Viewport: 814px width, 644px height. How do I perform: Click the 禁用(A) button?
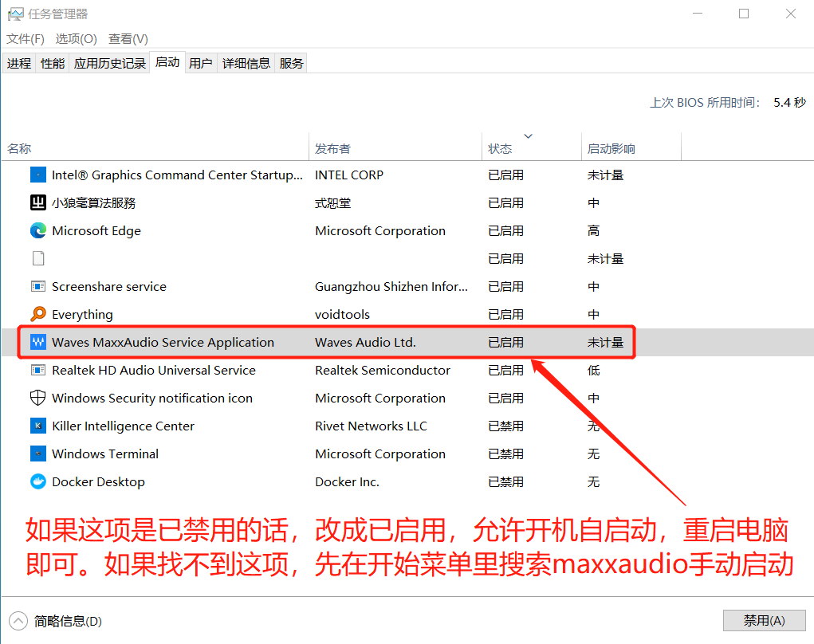(x=764, y=620)
